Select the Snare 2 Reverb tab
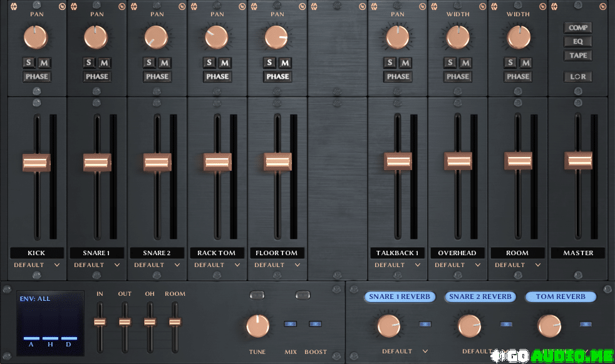The height and width of the screenshot is (364, 615). [480, 296]
